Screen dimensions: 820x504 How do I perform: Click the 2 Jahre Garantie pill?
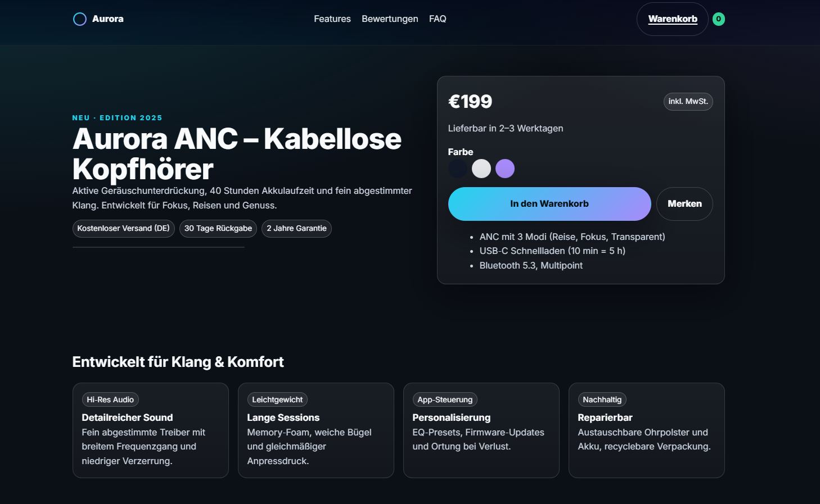pyautogui.click(x=296, y=229)
